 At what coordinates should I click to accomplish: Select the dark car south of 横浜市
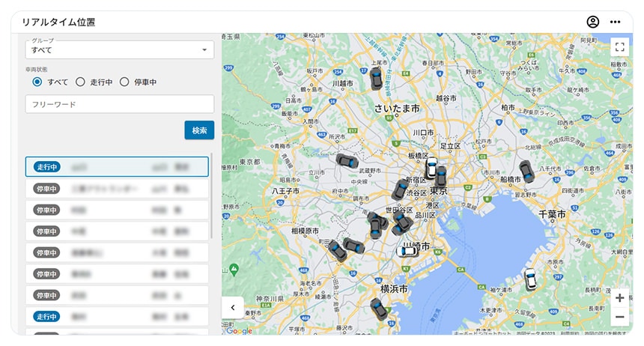pyautogui.click(x=379, y=309)
